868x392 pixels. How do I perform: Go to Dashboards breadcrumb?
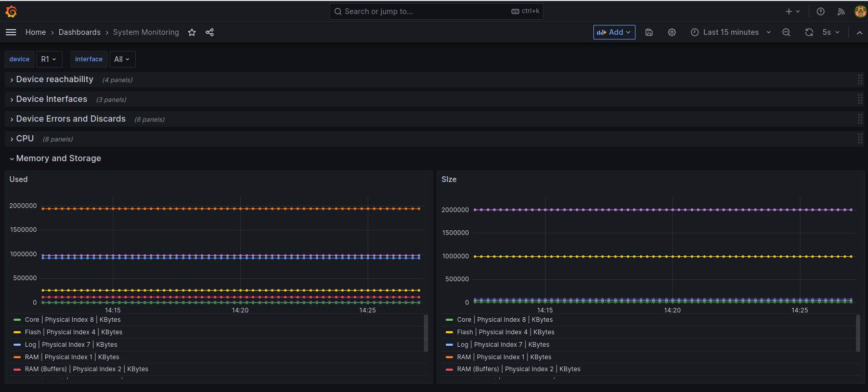click(x=80, y=32)
